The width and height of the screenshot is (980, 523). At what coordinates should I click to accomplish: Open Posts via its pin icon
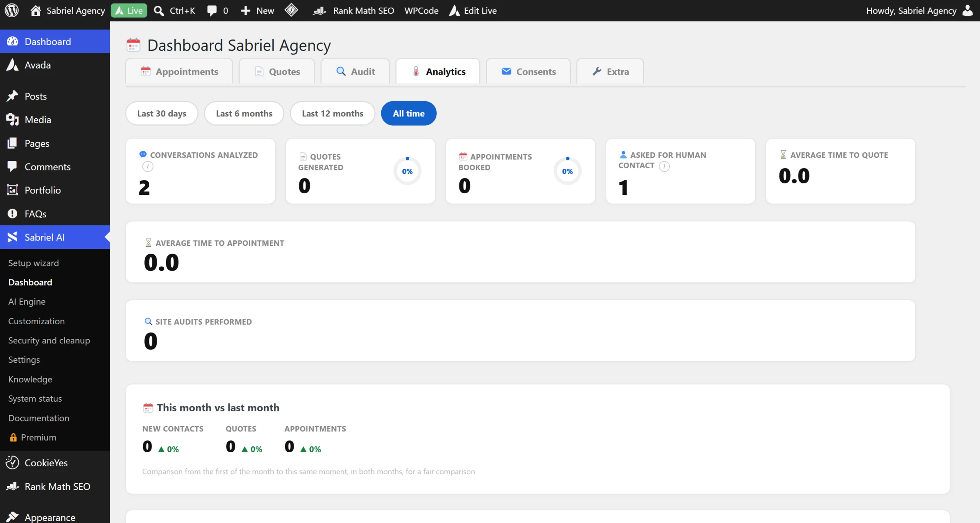tap(12, 96)
